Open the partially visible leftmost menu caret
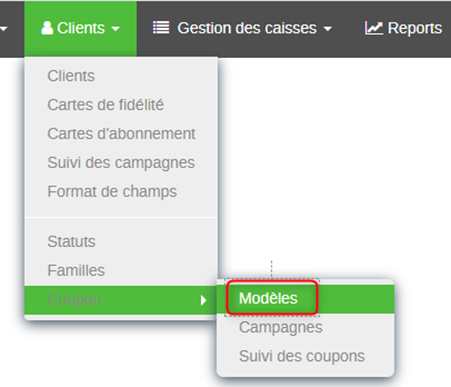This screenshot has height=387, width=451. [3, 29]
